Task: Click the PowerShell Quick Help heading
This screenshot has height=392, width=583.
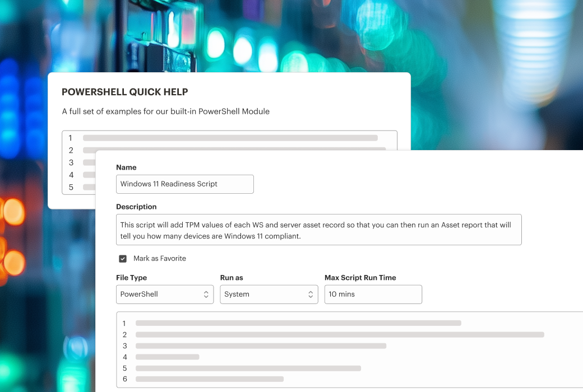Action: [125, 92]
